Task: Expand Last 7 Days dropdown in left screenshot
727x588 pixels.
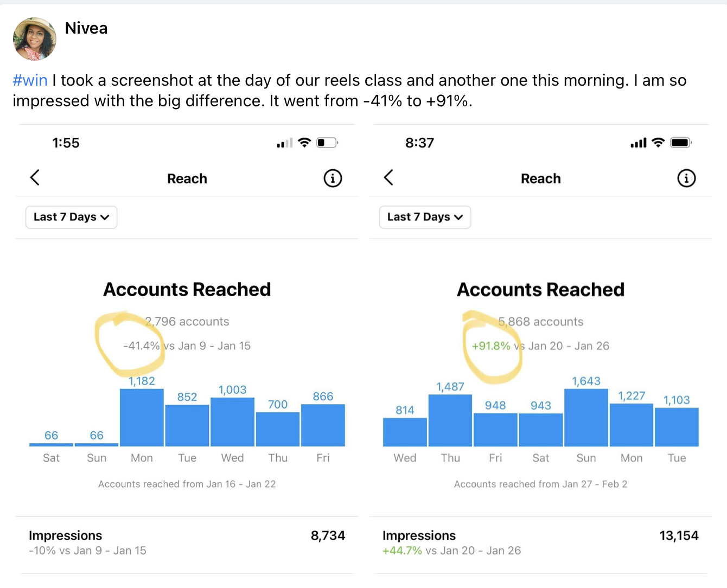Action: tap(72, 217)
